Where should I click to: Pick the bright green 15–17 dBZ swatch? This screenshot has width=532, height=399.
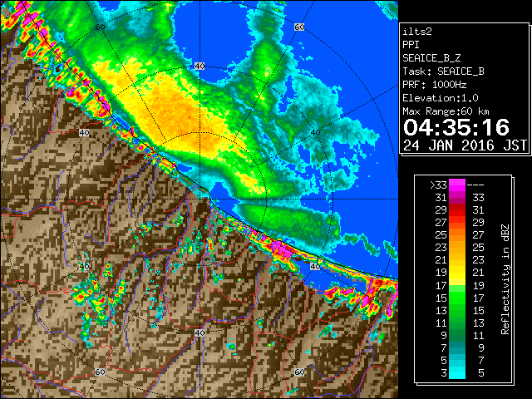tap(457, 298)
